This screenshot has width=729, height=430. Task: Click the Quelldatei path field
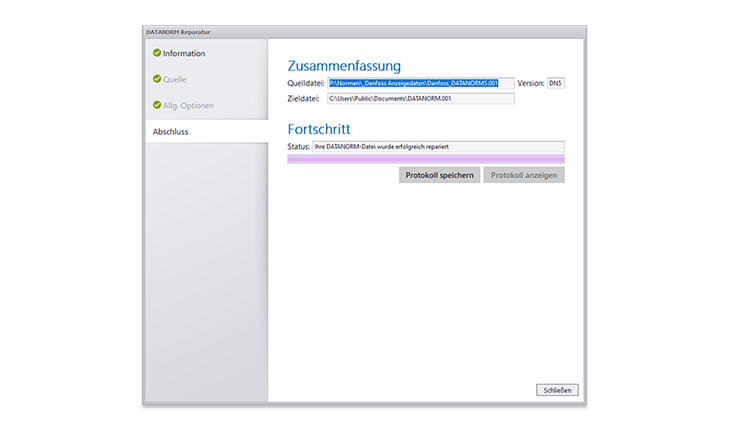pyautogui.click(x=421, y=83)
